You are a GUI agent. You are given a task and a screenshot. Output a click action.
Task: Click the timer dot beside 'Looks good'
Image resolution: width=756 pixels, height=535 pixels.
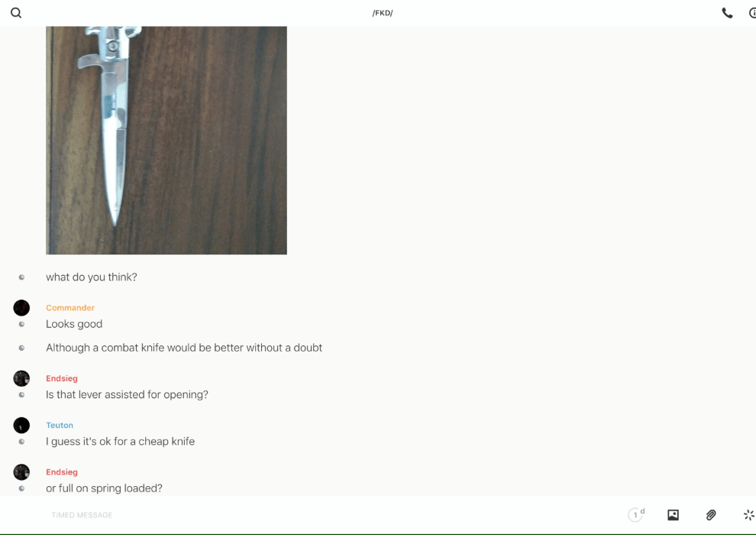point(21,324)
